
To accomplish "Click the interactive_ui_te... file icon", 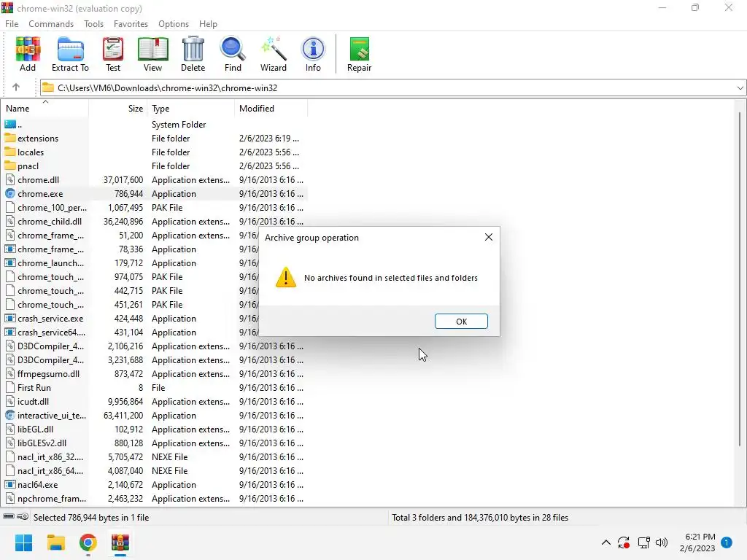I will [10, 415].
